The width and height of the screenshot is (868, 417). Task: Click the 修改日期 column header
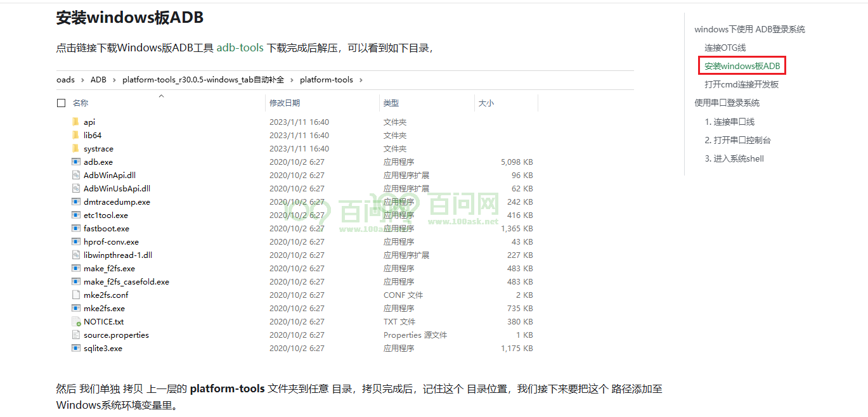click(285, 103)
